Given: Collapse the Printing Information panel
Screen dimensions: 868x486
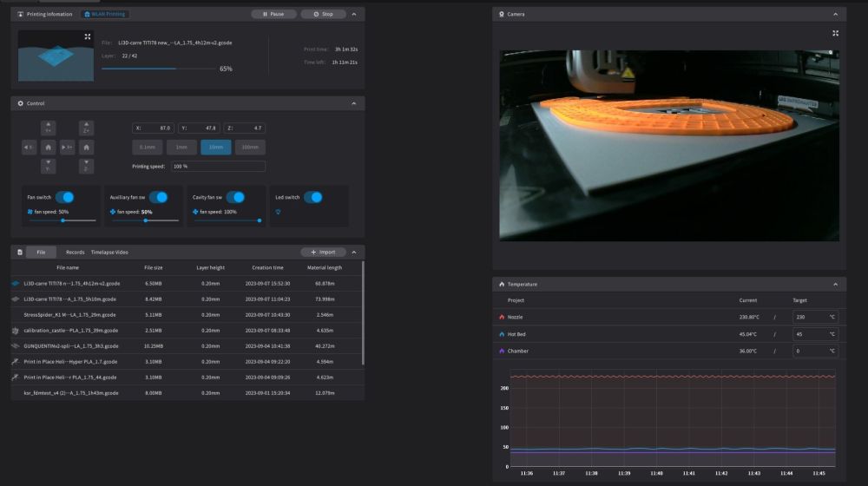Looking at the screenshot, I should [353, 15].
